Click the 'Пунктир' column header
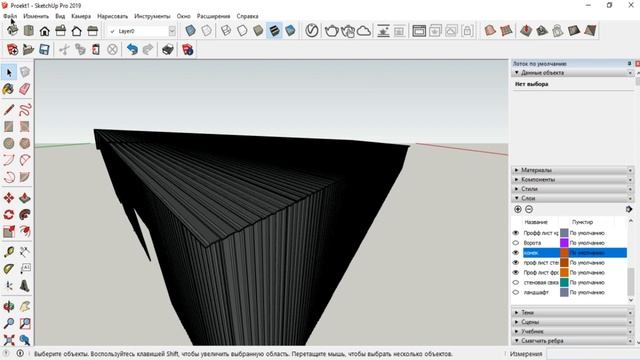This screenshot has width=640, height=360. (x=582, y=222)
